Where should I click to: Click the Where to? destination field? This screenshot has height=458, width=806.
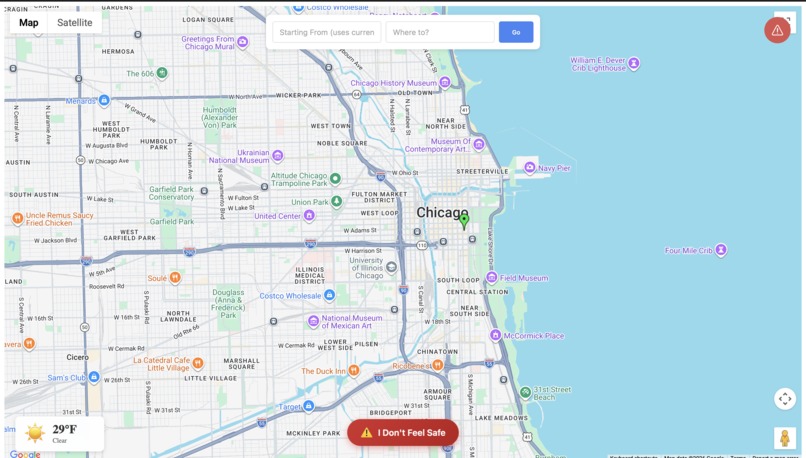[440, 32]
